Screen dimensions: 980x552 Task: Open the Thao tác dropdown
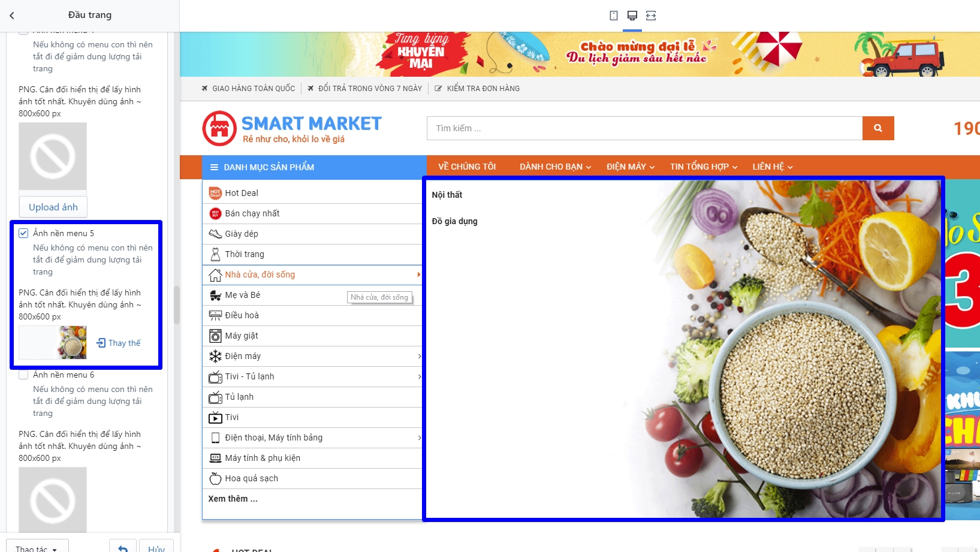pos(37,547)
